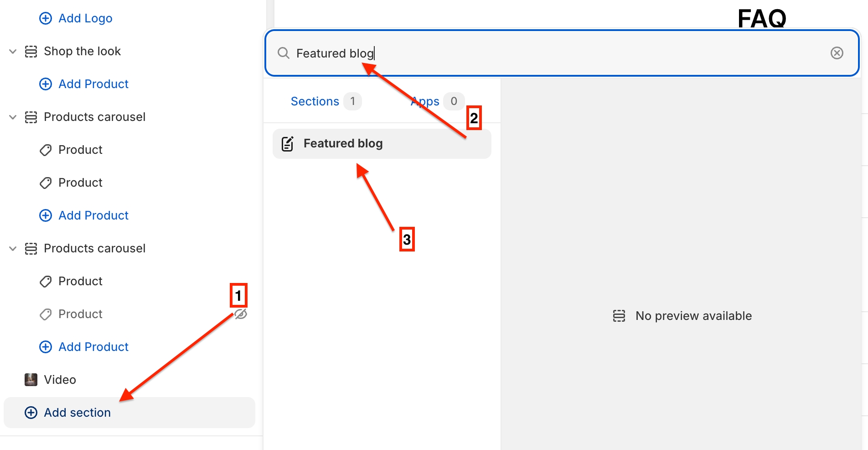The height and width of the screenshot is (450, 868).
Task: Select the Featured blog search result
Action: pyautogui.click(x=382, y=144)
